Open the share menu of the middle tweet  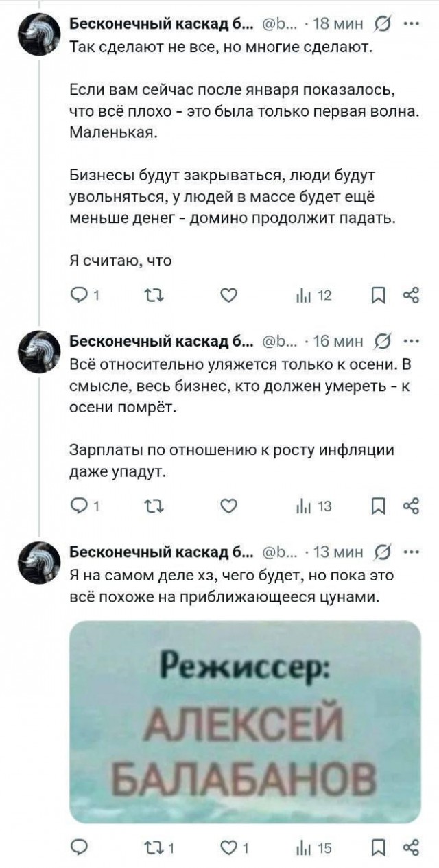tap(411, 506)
